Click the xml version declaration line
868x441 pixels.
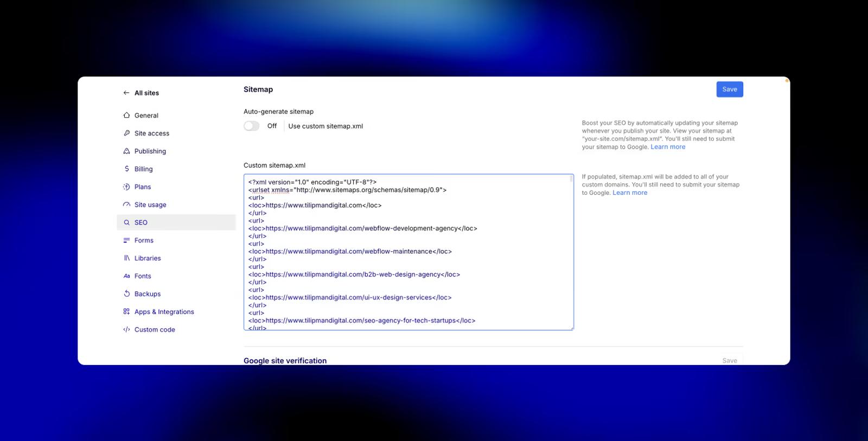(312, 182)
